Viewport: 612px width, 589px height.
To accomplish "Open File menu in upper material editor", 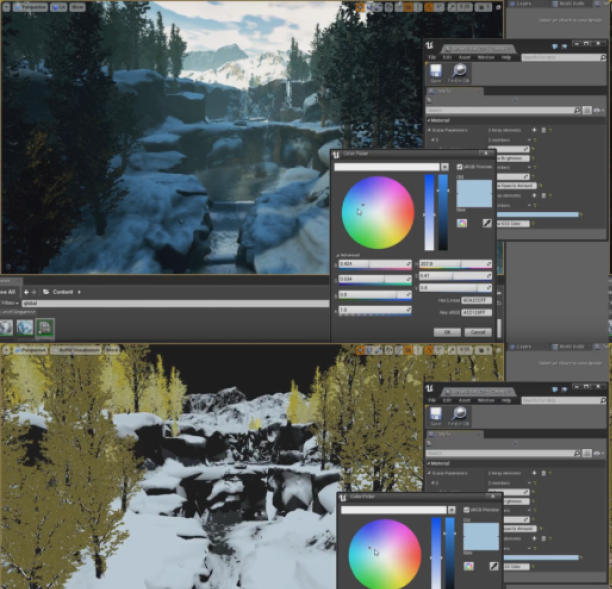I will (x=432, y=57).
